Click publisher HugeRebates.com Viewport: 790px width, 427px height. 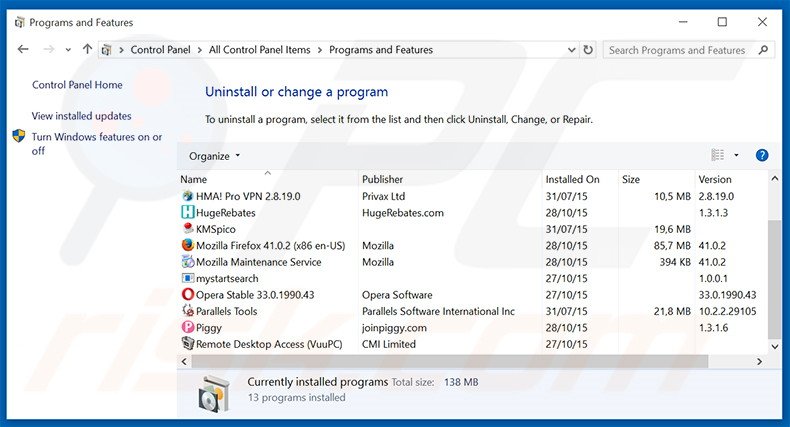[403, 212]
